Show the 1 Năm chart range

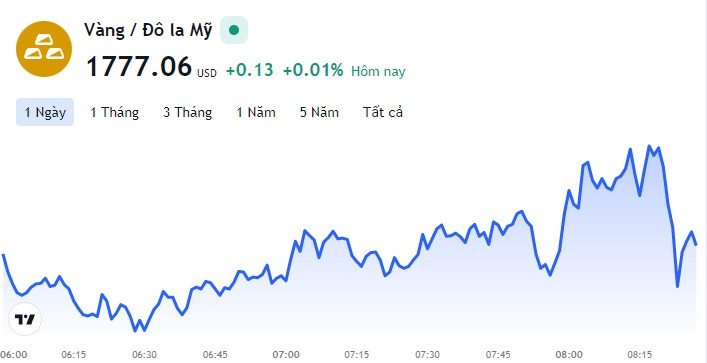pos(256,112)
